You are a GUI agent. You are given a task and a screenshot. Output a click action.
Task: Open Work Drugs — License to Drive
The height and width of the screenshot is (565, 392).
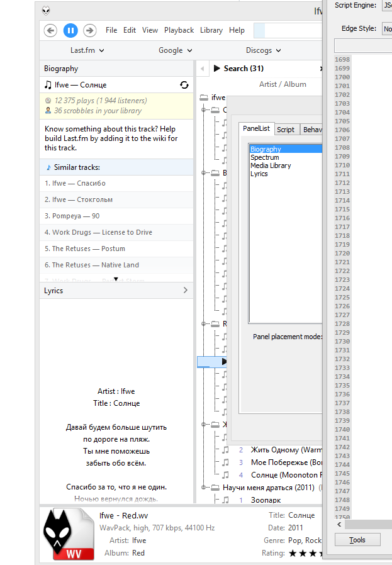point(116,232)
